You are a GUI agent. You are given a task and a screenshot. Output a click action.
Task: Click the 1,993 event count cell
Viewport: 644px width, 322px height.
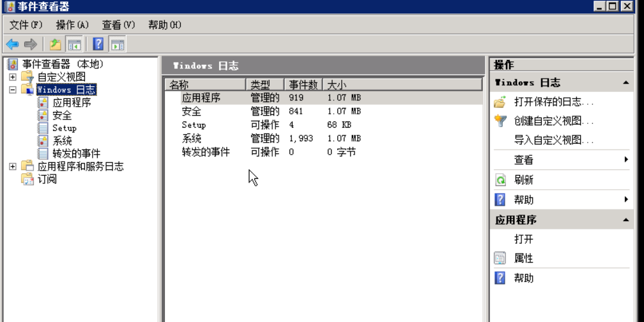pos(301,139)
